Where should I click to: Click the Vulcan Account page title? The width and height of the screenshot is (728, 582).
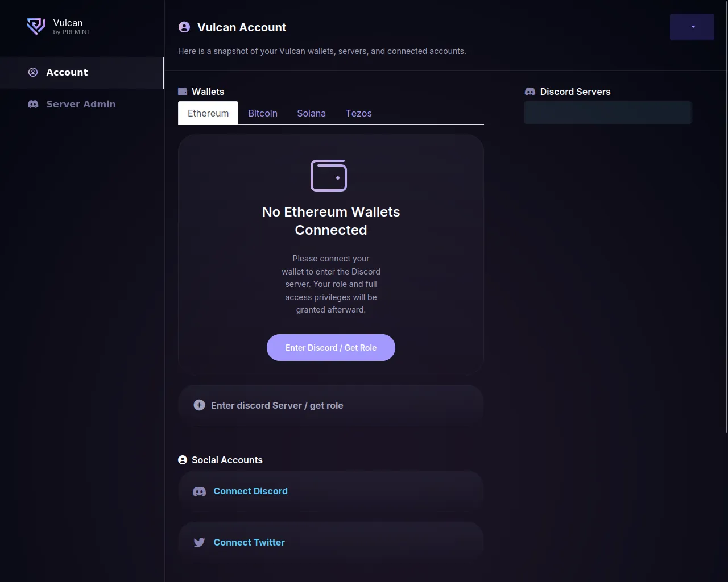242,27
